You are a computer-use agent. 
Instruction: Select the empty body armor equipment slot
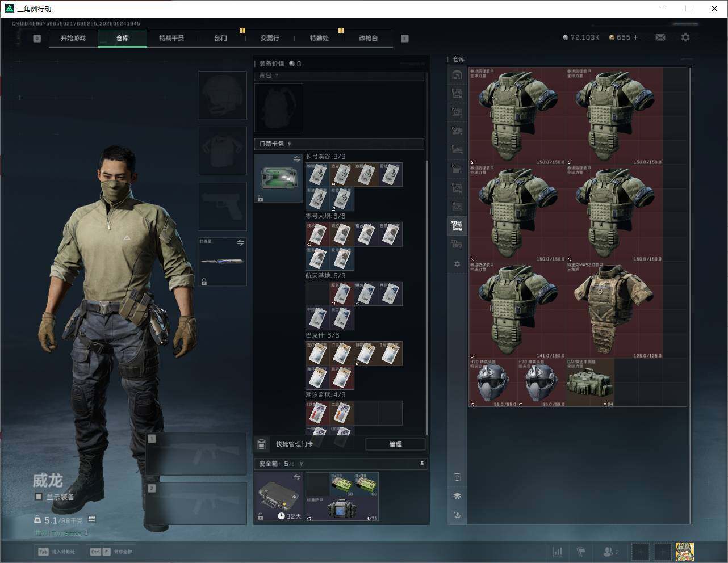pos(222,150)
